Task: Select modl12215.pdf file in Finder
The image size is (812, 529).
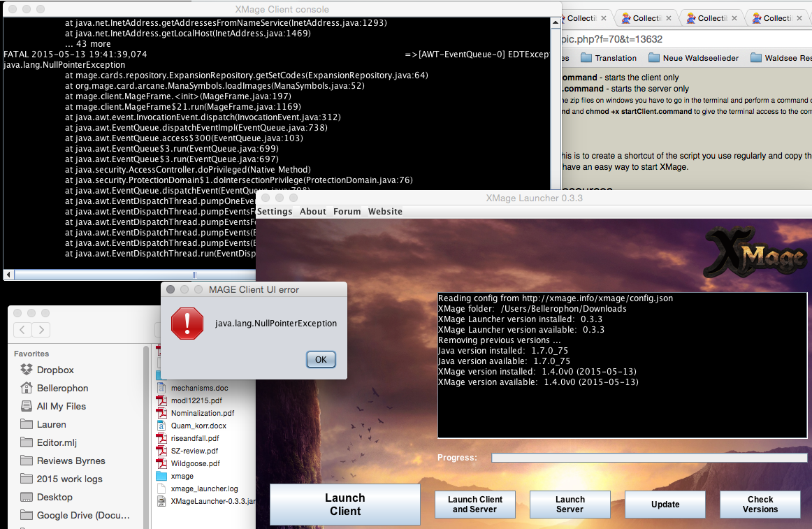Action: tap(189, 400)
